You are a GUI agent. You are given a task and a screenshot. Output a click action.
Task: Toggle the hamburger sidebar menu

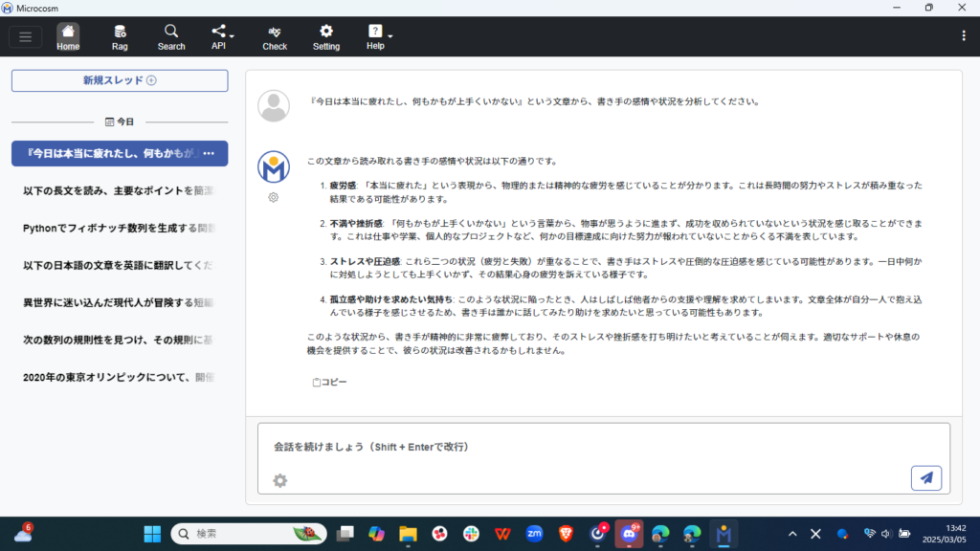(25, 37)
